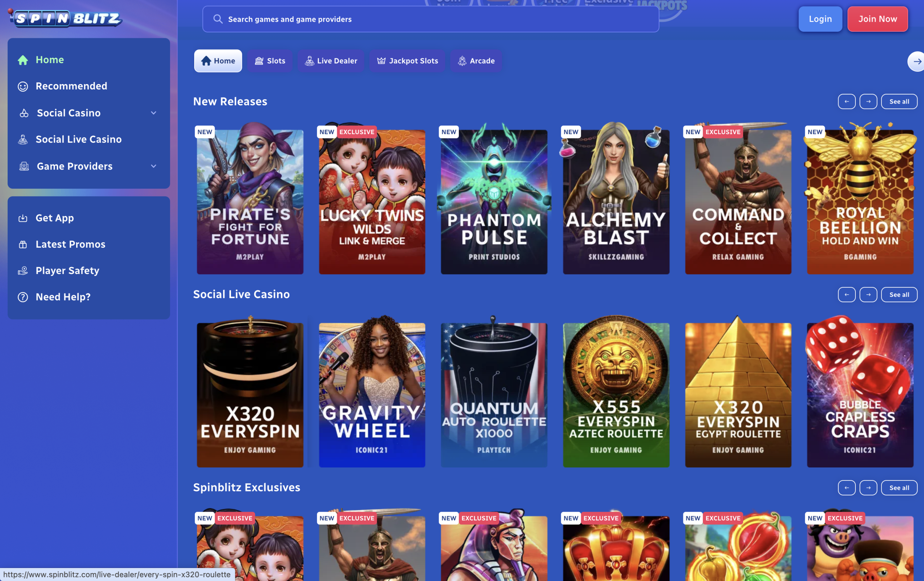Image resolution: width=924 pixels, height=581 pixels.
Task: Click the Arcade rocket icon
Action: point(462,61)
